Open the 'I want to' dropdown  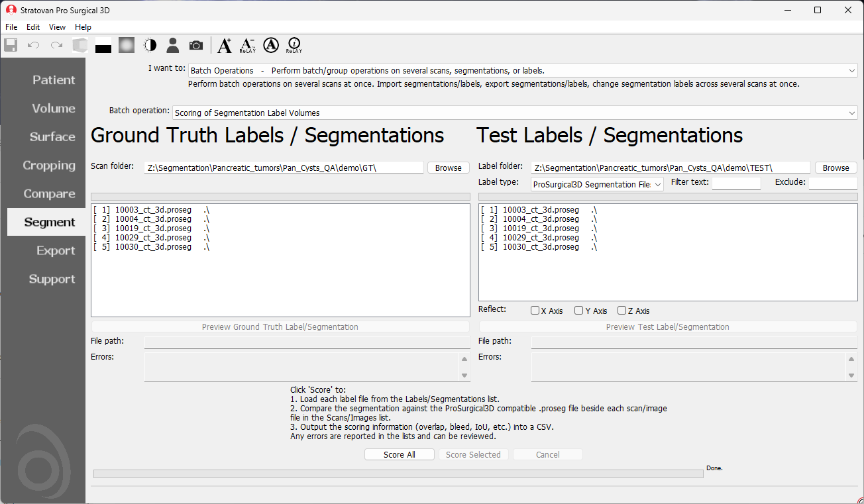point(522,70)
